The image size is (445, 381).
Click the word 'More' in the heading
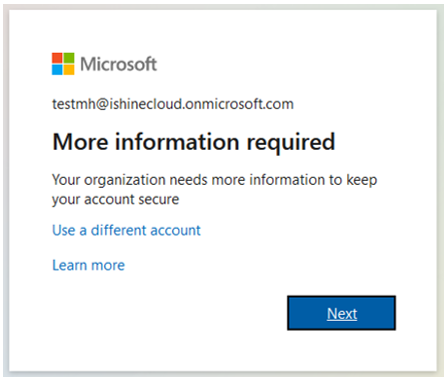click(80, 142)
